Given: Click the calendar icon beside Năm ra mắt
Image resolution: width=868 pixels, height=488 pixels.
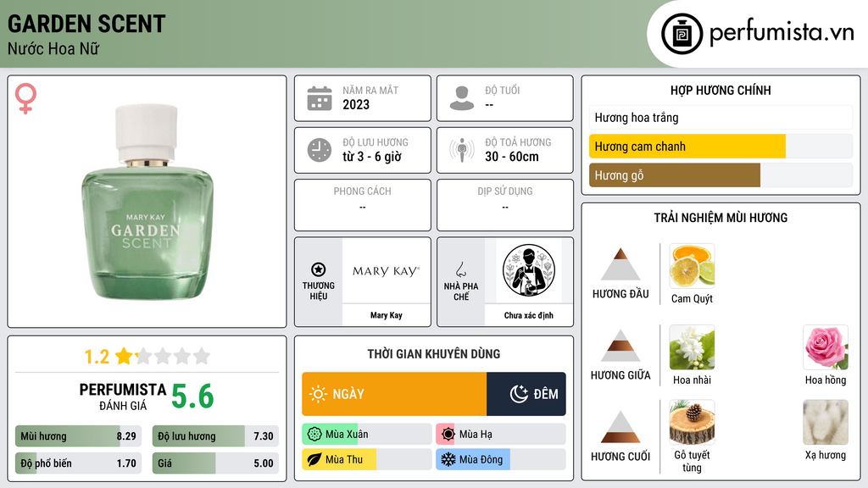Looking at the screenshot, I should click(x=320, y=98).
